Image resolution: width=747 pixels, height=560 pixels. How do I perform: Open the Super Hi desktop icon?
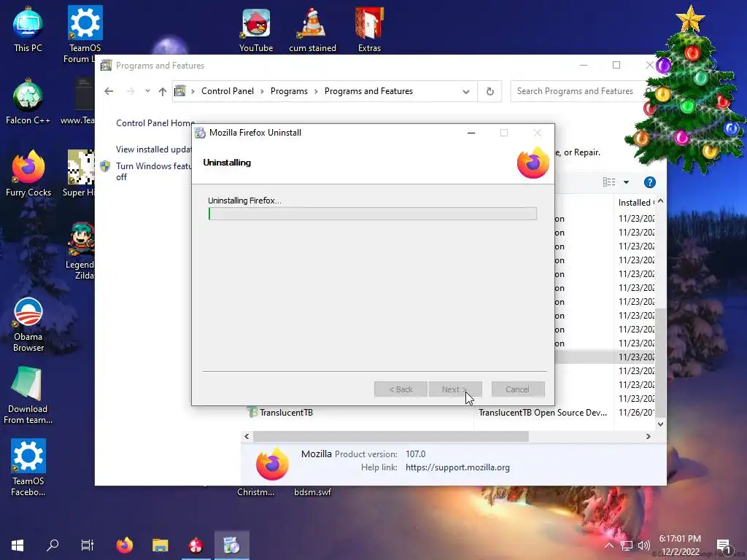tap(79, 174)
